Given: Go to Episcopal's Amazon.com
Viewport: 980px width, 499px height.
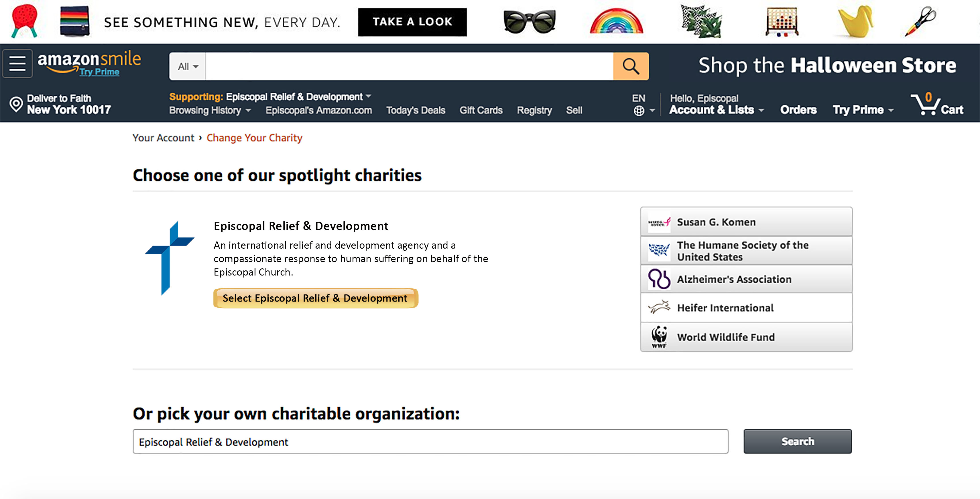Looking at the screenshot, I should [318, 110].
